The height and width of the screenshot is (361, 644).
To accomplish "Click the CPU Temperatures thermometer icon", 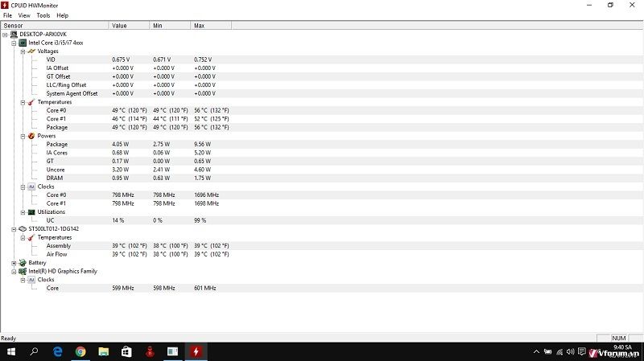I will tap(31, 102).
